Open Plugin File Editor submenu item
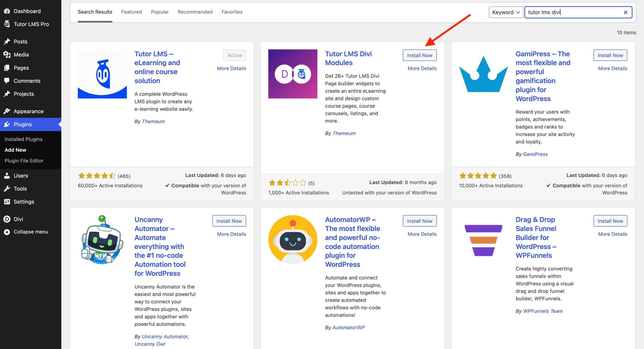The image size is (644, 349). (24, 161)
